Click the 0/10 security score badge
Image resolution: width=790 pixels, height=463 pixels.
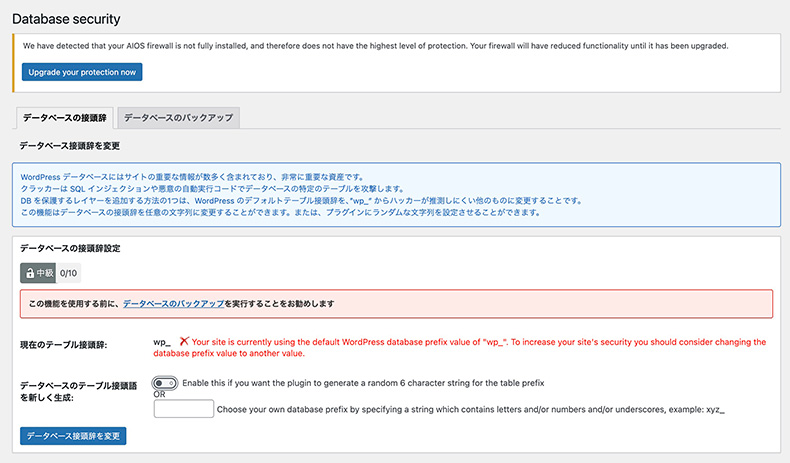pyautogui.click(x=68, y=272)
